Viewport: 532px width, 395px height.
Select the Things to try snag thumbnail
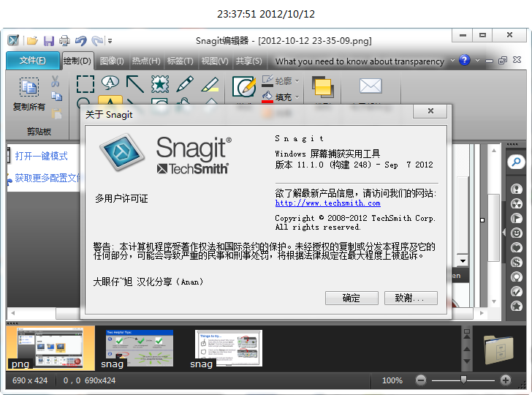(228, 348)
